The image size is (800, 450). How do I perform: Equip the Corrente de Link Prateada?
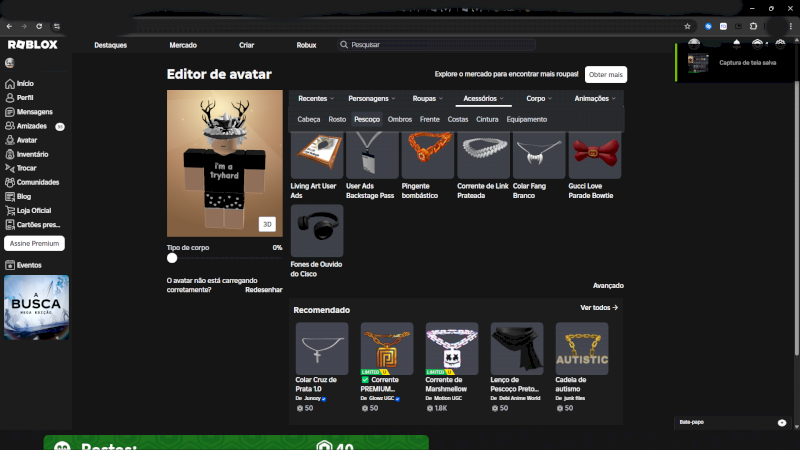pos(484,155)
